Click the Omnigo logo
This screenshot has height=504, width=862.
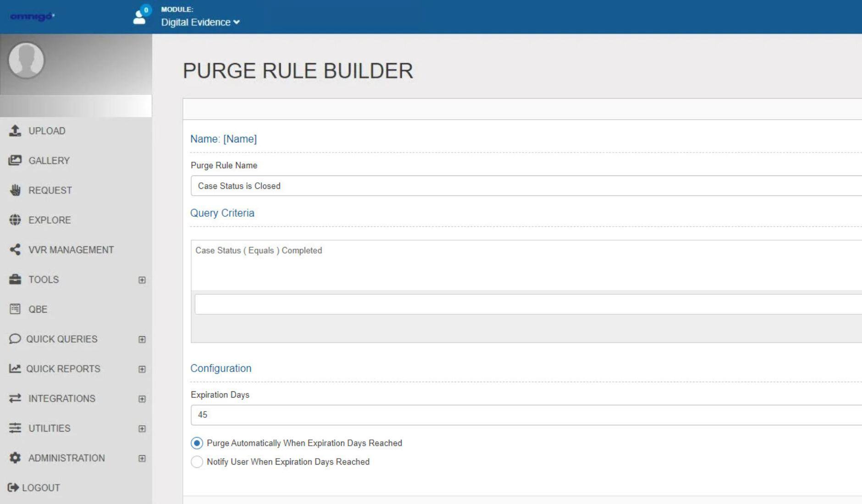pos(32,16)
